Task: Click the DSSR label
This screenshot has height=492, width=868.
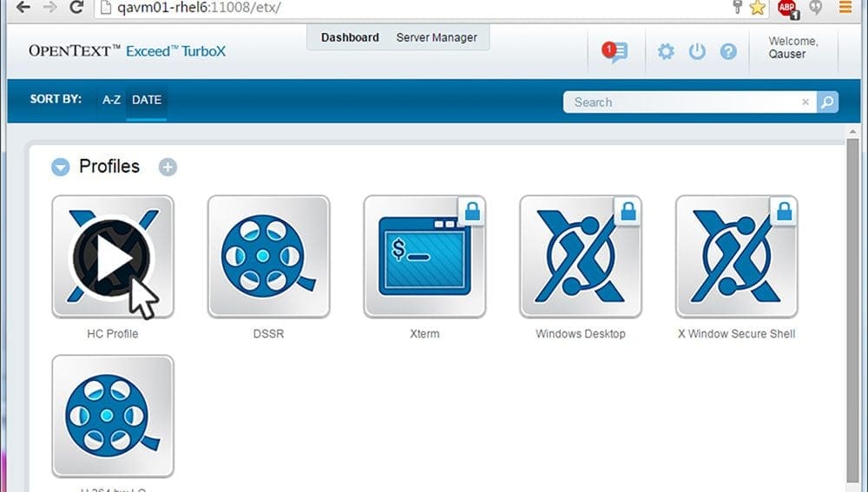Action: [268, 334]
